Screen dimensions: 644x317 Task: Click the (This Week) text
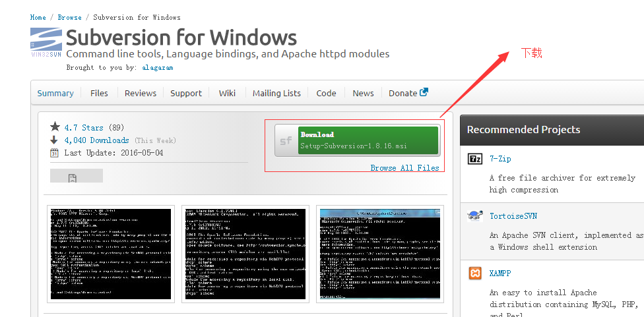(155, 140)
